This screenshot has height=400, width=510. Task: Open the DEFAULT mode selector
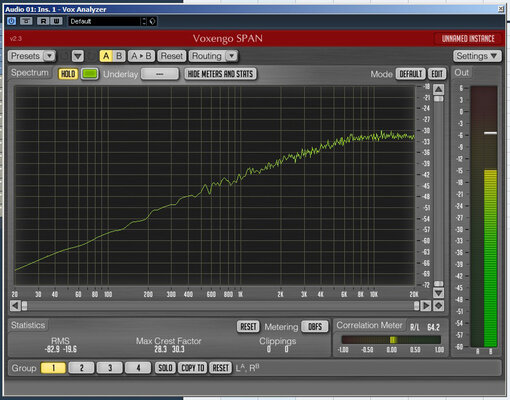pos(410,74)
